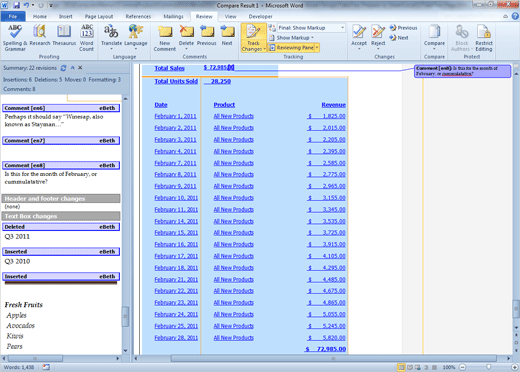Select Comment [en8] in Reviewing Pane
520x372 pixels.
click(x=61, y=165)
